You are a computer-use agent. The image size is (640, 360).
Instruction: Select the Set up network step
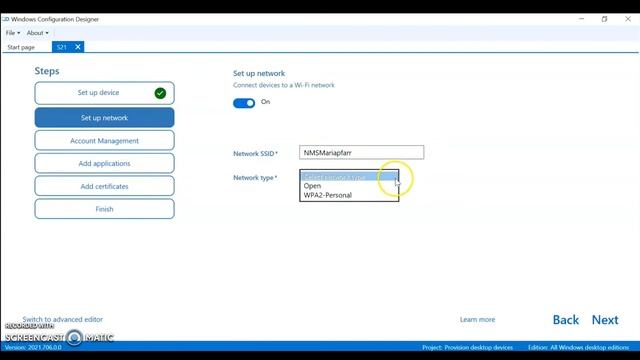point(104,118)
